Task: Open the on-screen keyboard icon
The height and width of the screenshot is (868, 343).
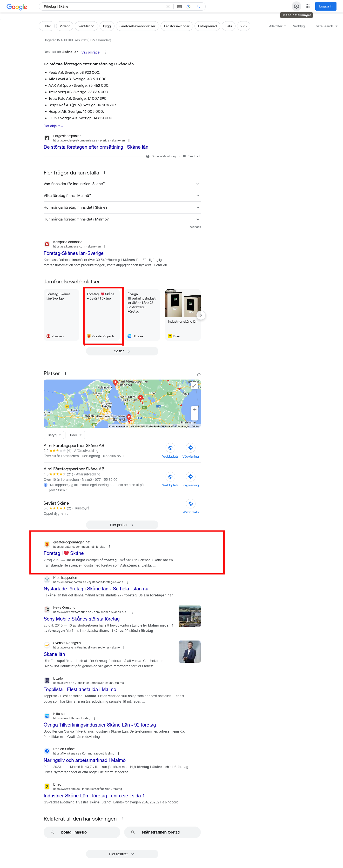Action: click(179, 7)
